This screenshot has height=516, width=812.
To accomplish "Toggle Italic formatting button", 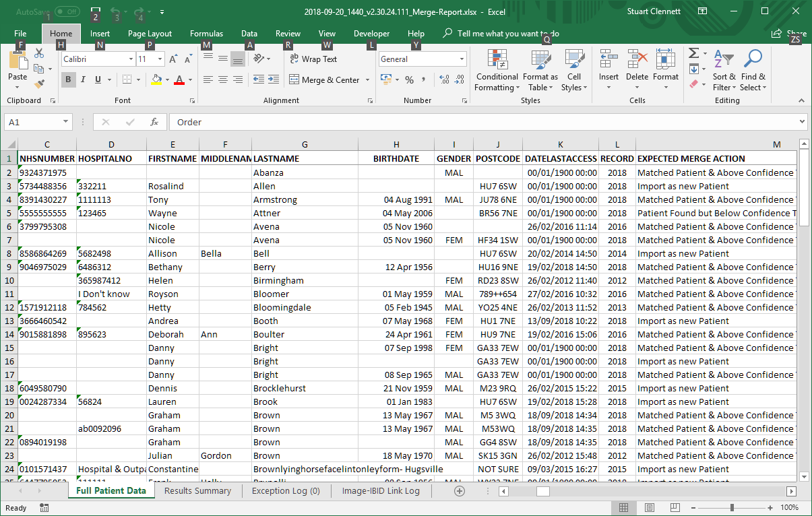I will point(83,80).
